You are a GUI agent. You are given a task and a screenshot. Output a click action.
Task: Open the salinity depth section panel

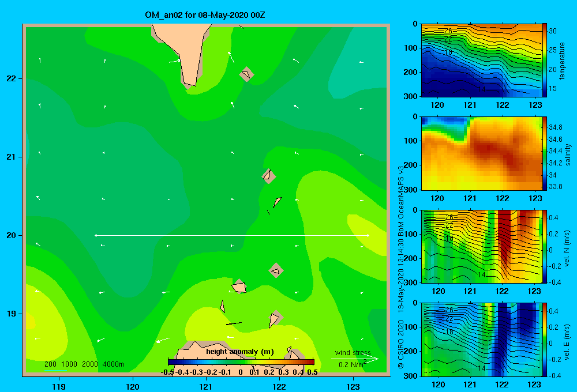482,153
